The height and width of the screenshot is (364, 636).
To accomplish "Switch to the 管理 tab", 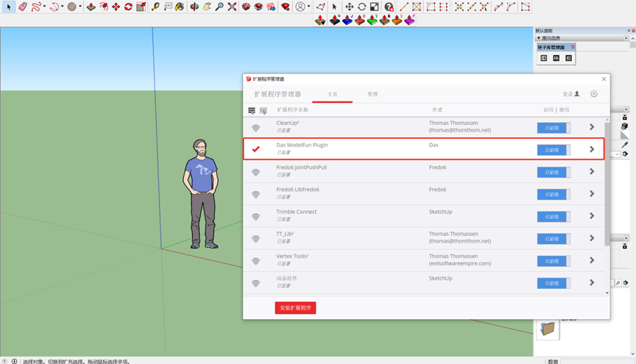I will tap(372, 94).
